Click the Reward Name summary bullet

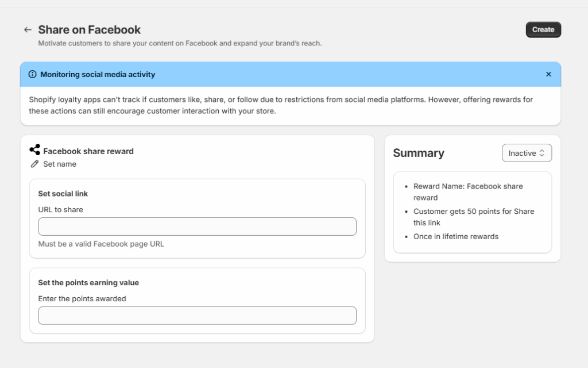click(468, 192)
